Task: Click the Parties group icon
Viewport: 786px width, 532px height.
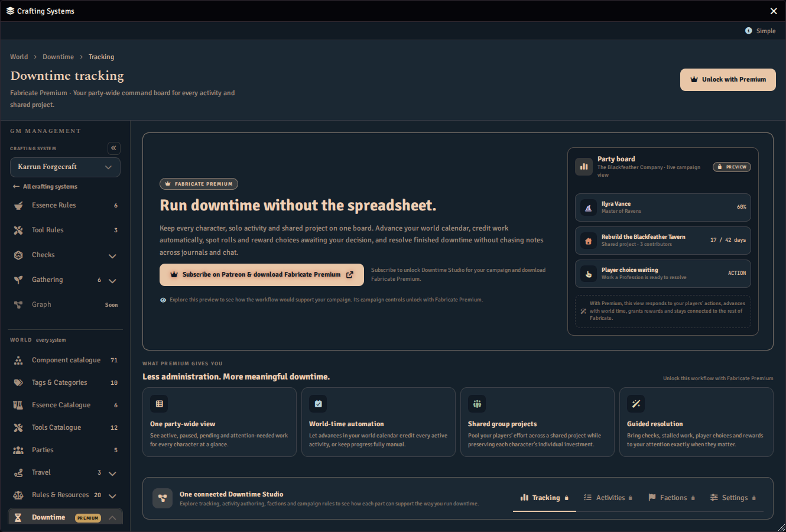Action: click(18, 450)
